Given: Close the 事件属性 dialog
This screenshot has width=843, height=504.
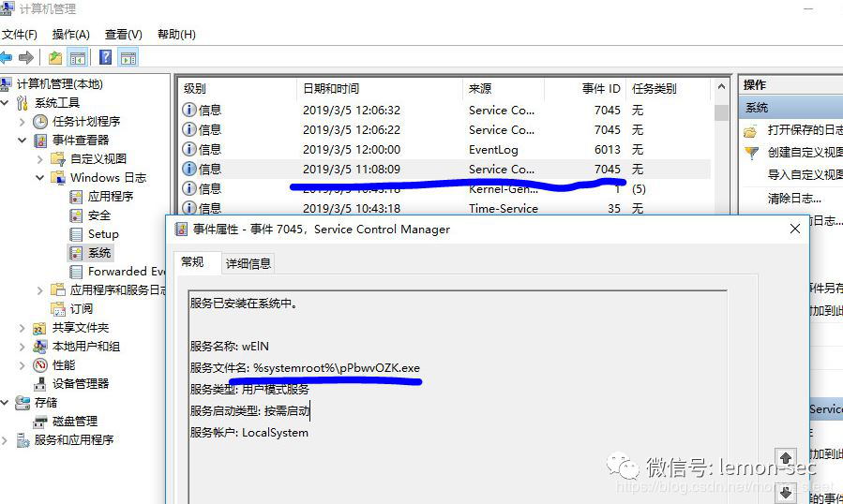Looking at the screenshot, I should coord(795,229).
